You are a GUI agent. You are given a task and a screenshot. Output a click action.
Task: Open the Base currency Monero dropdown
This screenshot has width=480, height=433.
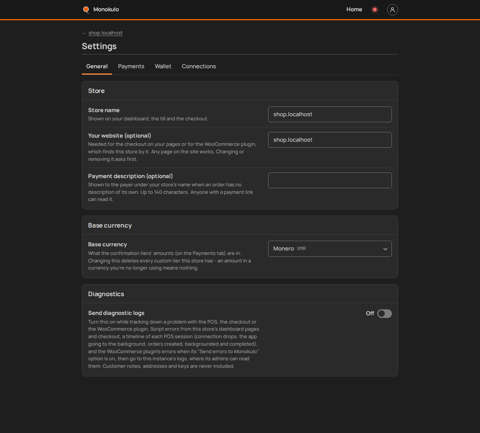coord(330,249)
